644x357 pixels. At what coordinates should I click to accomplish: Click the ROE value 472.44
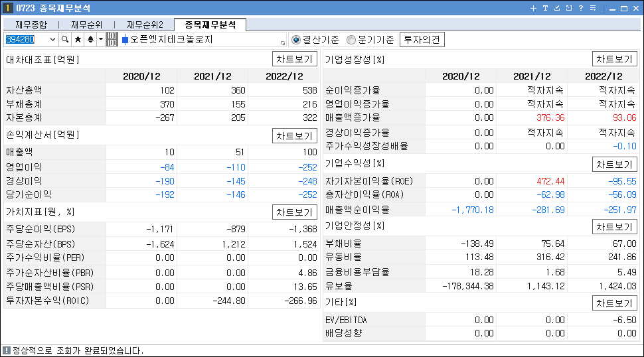(550, 181)
